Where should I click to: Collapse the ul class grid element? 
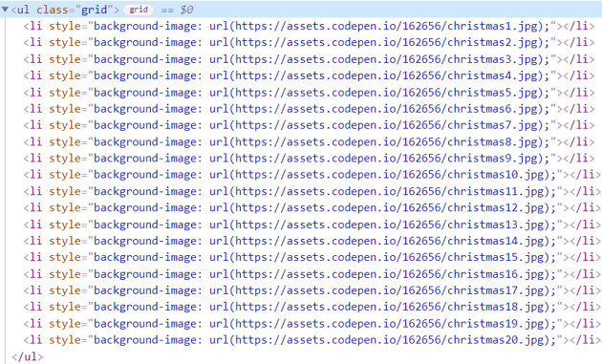click(x=5, y=10)
